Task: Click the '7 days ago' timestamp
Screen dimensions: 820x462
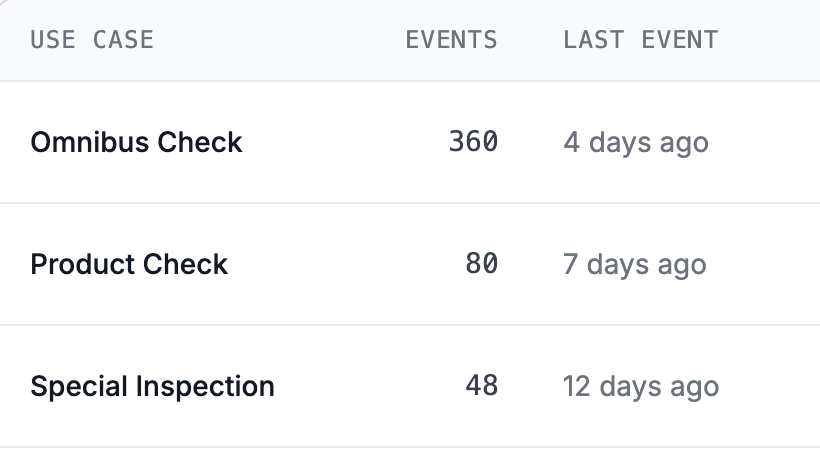Action: pos(635,264)
